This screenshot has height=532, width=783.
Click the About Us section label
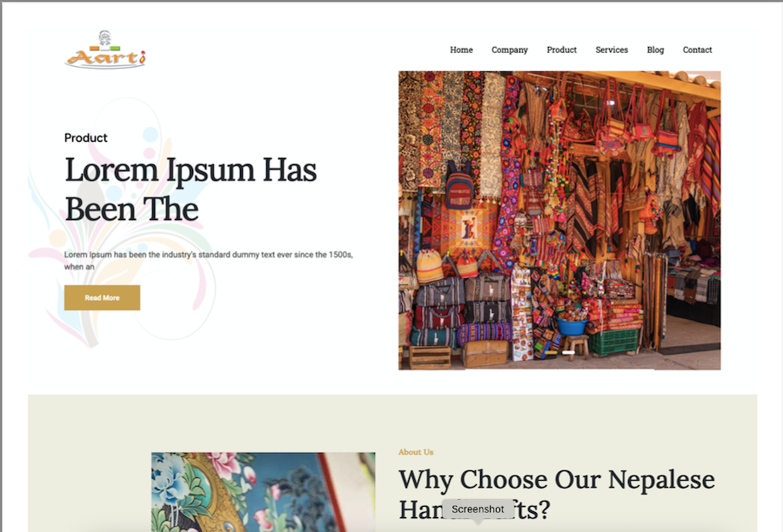point(416,452)
